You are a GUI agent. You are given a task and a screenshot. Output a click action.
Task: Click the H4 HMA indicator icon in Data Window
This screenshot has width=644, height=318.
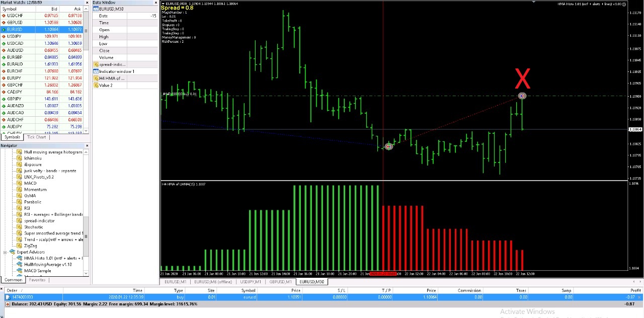pyautogui.click(x=96, y=78)
